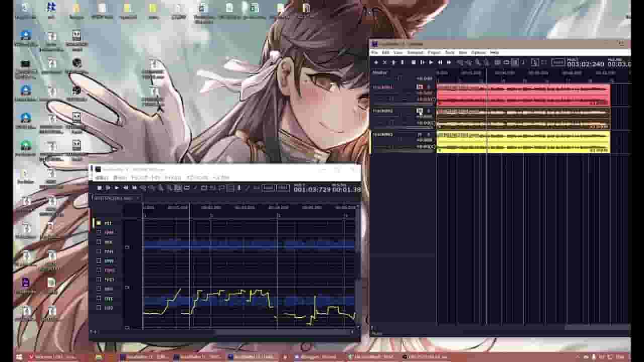Open the Project menu in main window
Screen dimensions: 644x362
click(x=434, y=52)
